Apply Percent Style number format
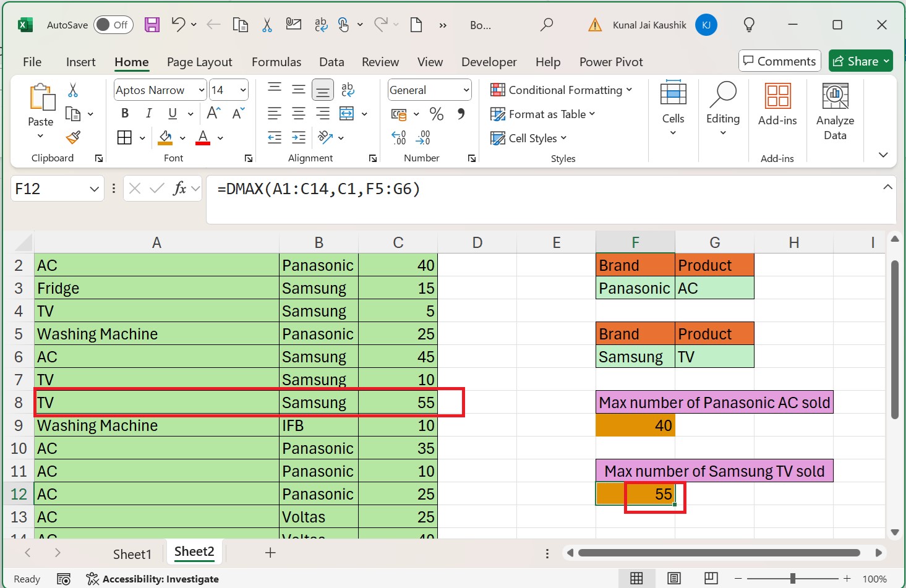 [x=437, y=114]
